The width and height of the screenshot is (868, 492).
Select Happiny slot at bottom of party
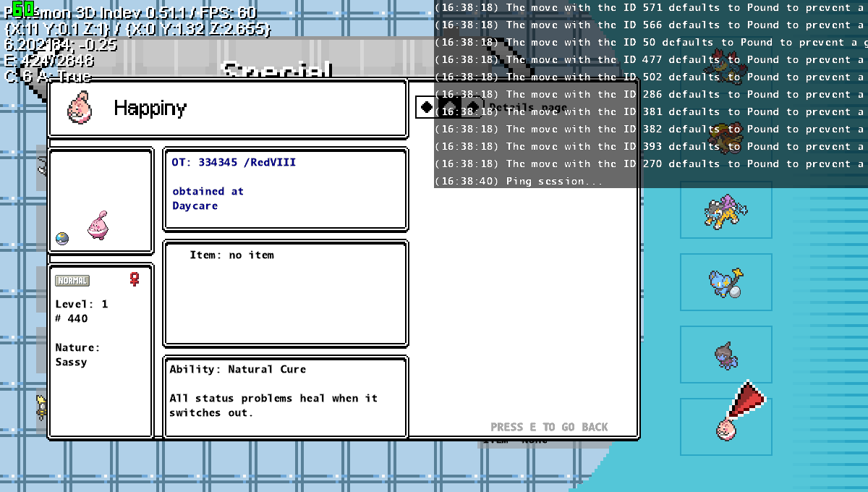coord(726,427)
